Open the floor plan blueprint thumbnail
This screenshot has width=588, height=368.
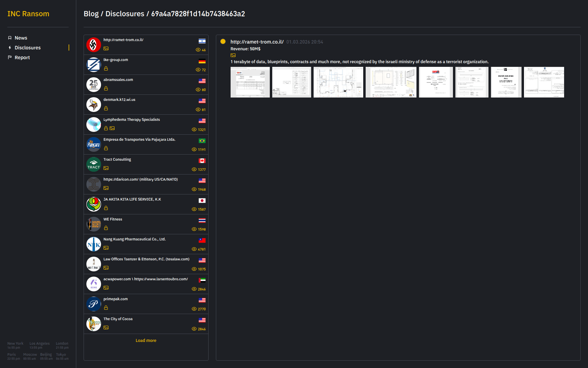pyautogui.click(x=338, y=82)
